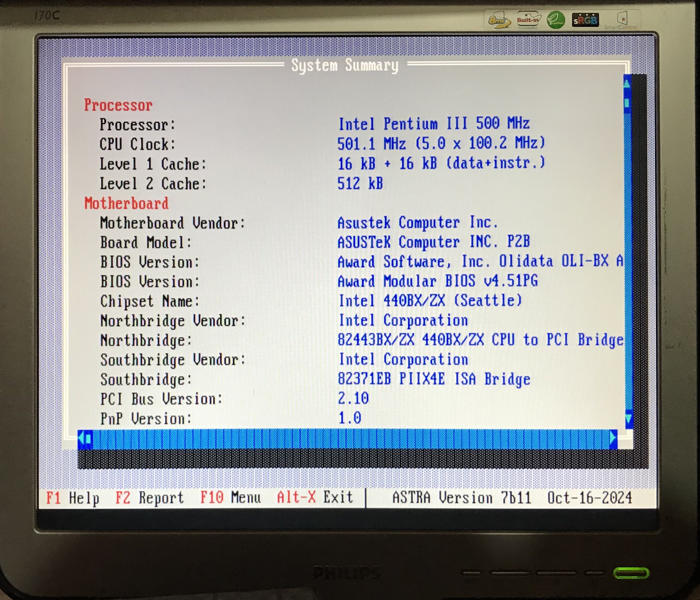The height and width of the screenshot is (600, 700).
Task: Click the sRGB sticker on monitor bezel
Action: [585, 20]
